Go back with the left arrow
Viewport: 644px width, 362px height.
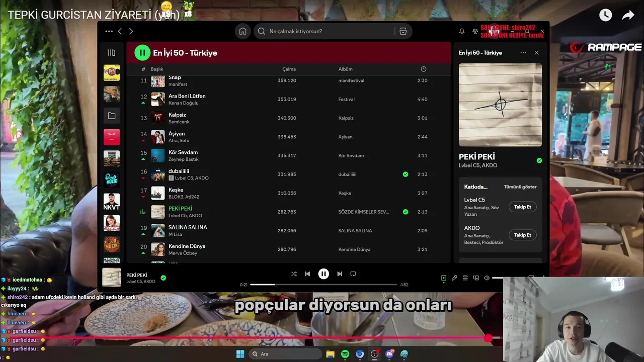tap(120, 31)
